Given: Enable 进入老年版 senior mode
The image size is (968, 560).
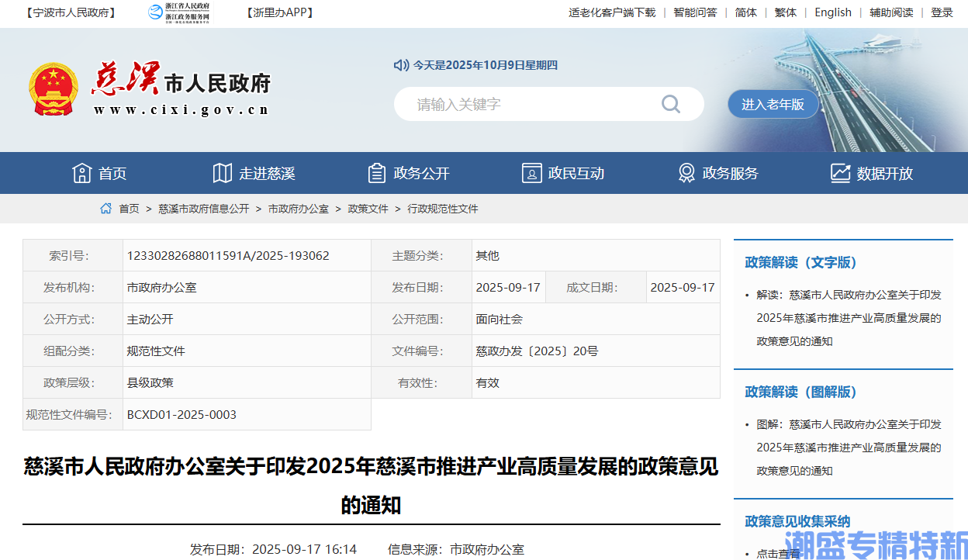Looking at the screenshot, I should point(773,104).
